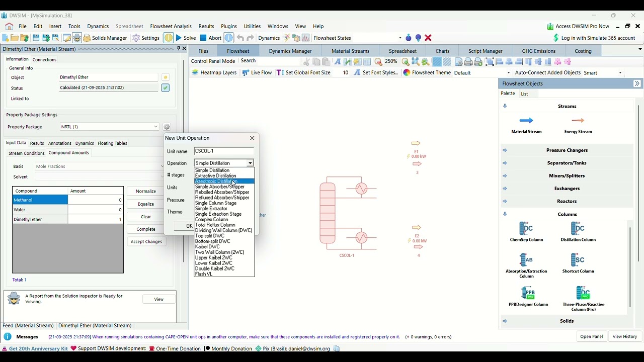Toggle the blue-circle button beside Abort
644x362 pixels.
coord(229,38)
